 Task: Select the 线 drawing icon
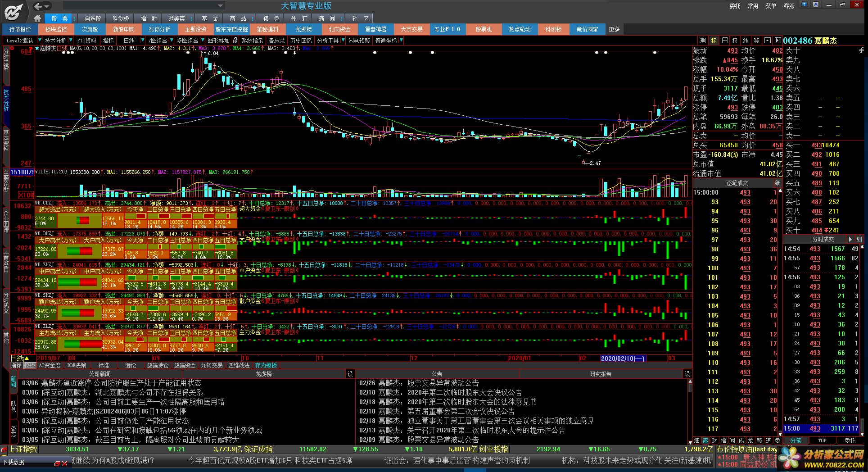pos(746,41)
